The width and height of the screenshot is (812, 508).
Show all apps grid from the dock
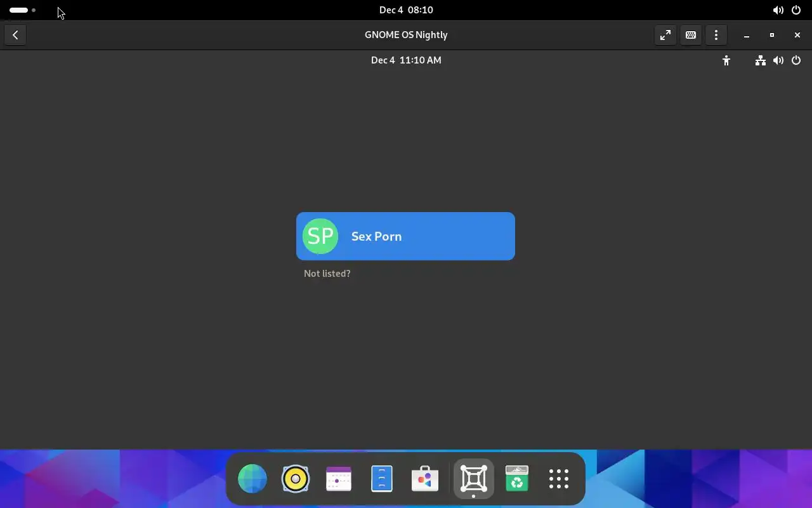click(x=559, y=479)
